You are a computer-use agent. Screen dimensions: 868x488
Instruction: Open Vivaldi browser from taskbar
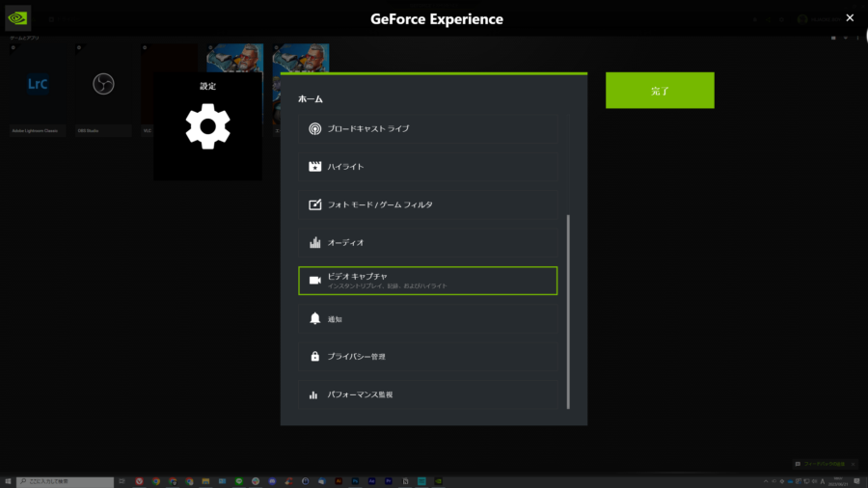pyautogui.click(x=139, y=481)
